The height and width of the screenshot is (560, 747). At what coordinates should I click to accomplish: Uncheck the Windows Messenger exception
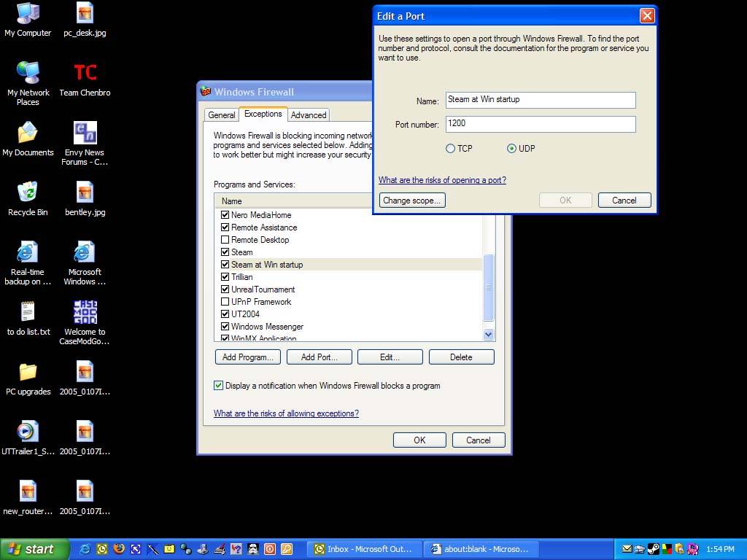225,326
